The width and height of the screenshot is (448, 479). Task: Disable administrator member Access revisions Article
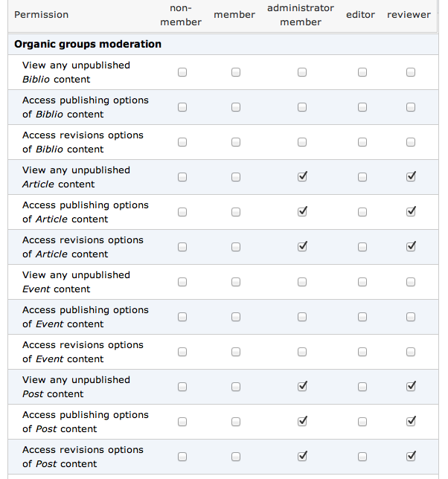pos(302,247)
